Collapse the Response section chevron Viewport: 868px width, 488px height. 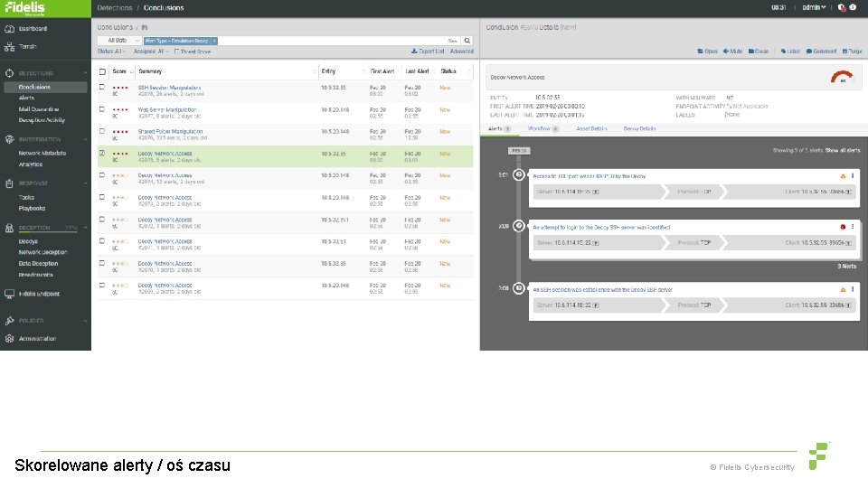(85, 183)
